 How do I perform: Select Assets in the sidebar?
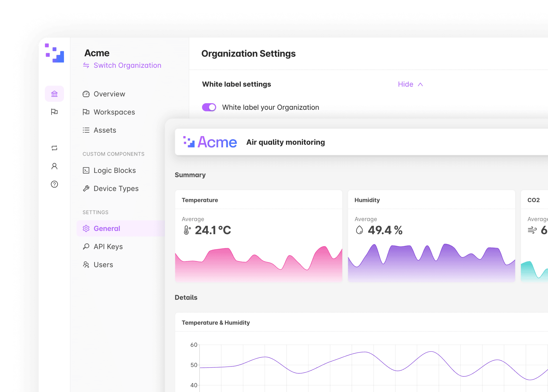105,130
